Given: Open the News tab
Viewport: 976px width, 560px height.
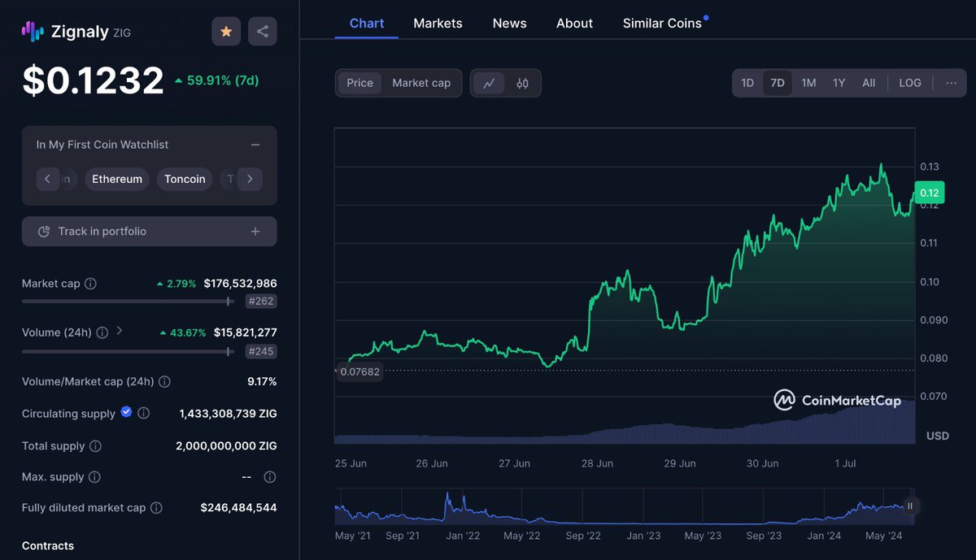Looking at the screenshot, I should pyautogui.click(x=509, y=24).
